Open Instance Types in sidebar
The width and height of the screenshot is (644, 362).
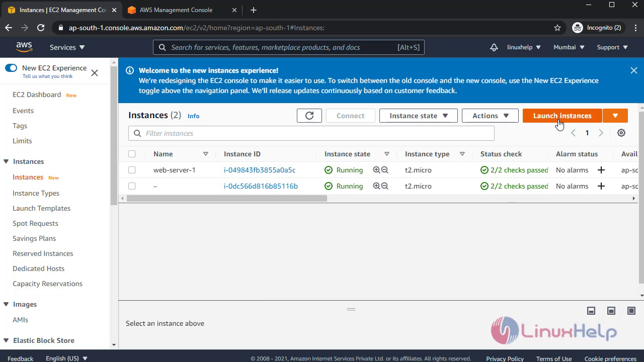pyautogui.click(x=36, y=193)
